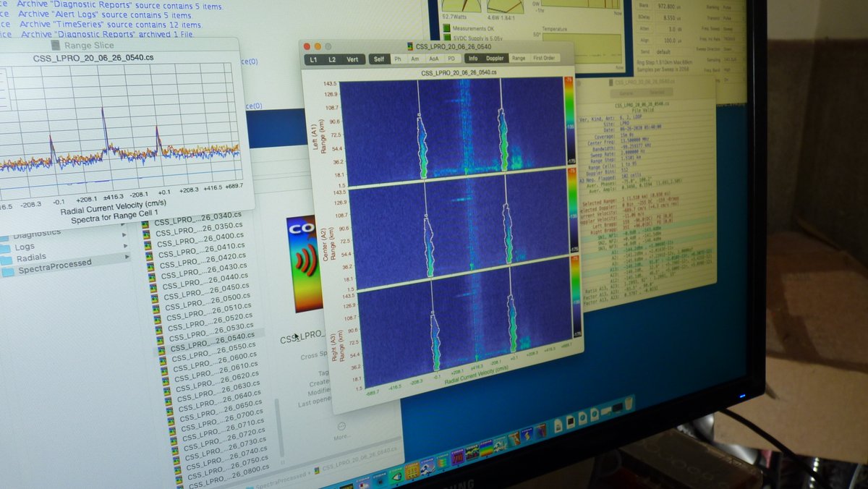Switch to the Am view mode
The width and height of the screenshot is (868, 489).
tap(414, 59)
